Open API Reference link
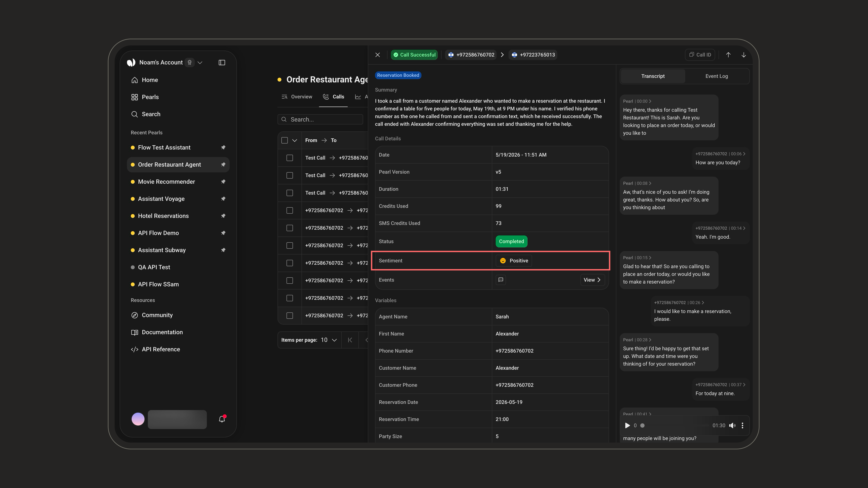 (178, 350)
